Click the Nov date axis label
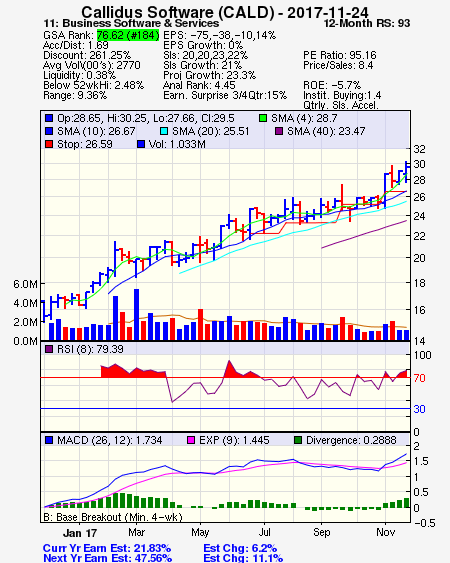Image resolution: width=450 pixels, height=563 pixels. (x=386, y=532)
